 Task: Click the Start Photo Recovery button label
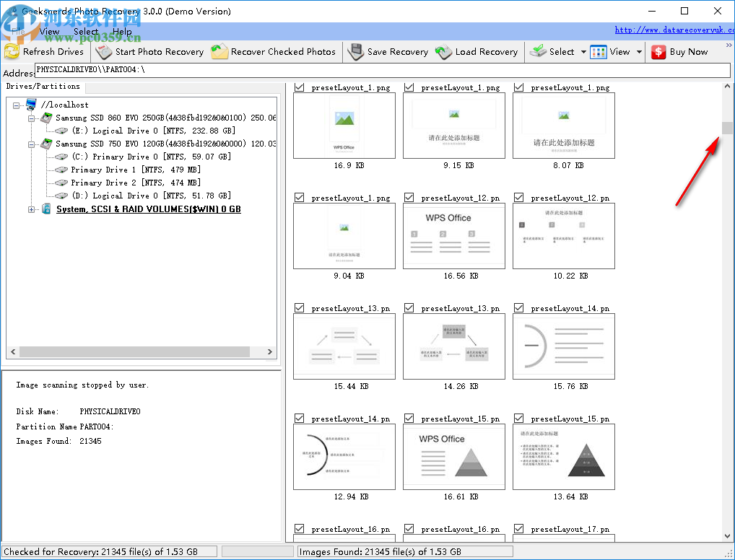[x=160, y=51]
